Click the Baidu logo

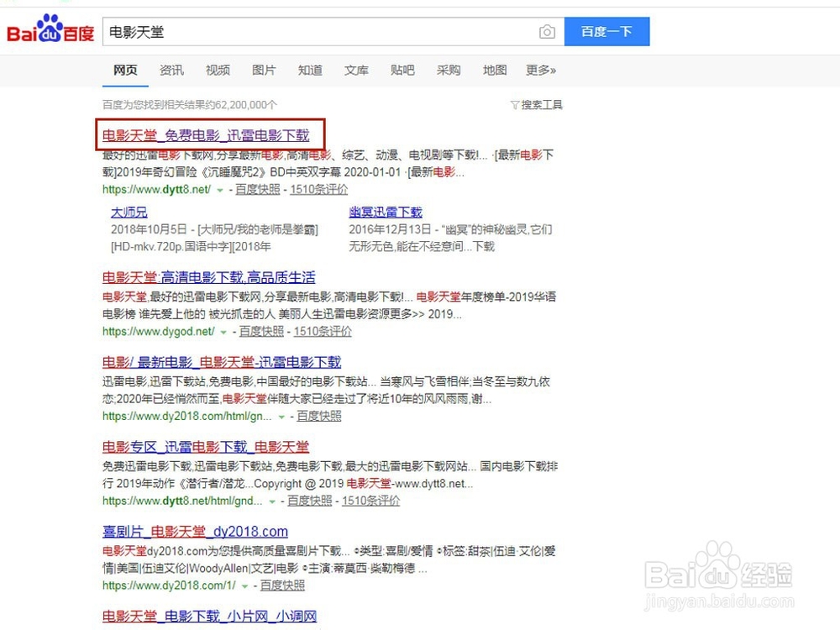(50, 29)
